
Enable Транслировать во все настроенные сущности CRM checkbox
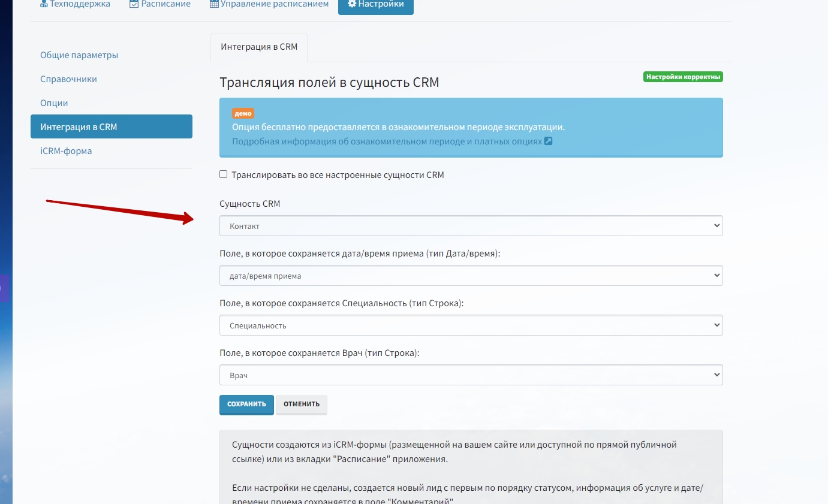pyautogui.click(x=224, y=174)
